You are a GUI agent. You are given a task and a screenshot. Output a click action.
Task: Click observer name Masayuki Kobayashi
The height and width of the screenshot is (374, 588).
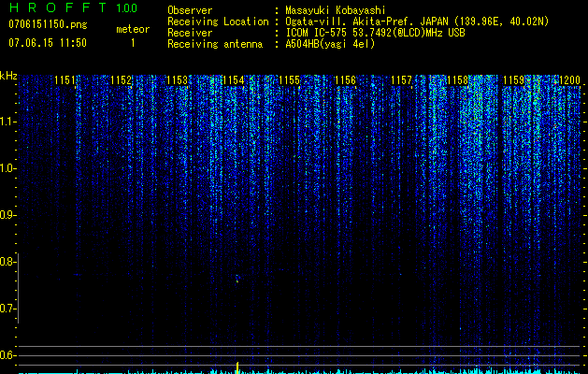point(336,10)
